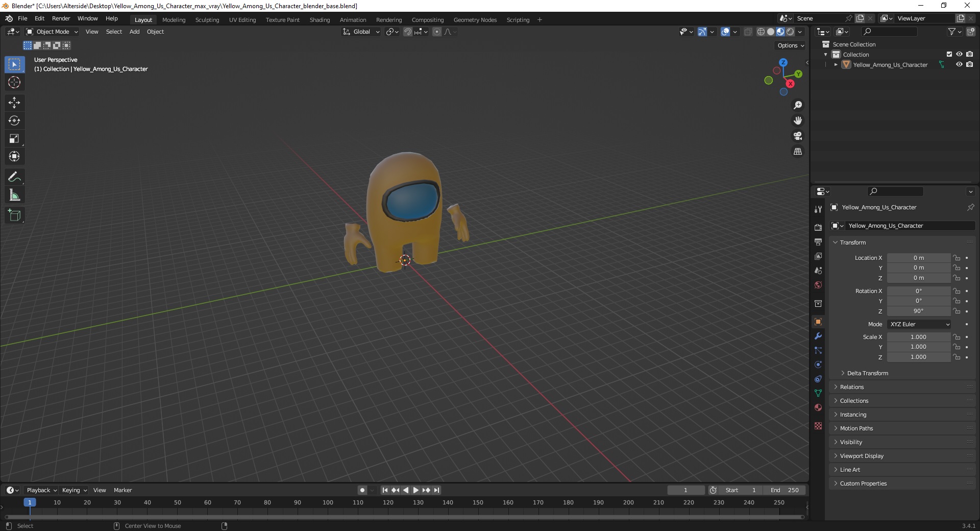Viewport: 980px width, 531px height.
Task: Disable Yellow_Among_Us_Character in renders camera icon
Action: click(969, 64)
